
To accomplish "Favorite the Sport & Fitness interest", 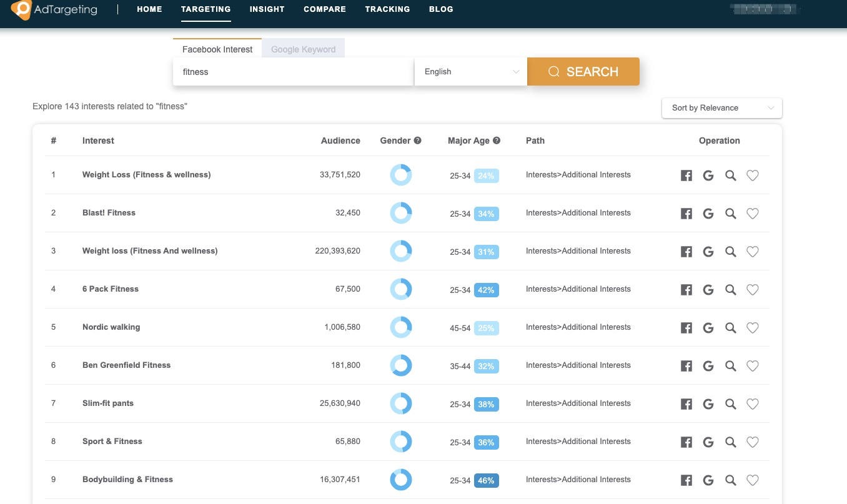I will [752, 442].
